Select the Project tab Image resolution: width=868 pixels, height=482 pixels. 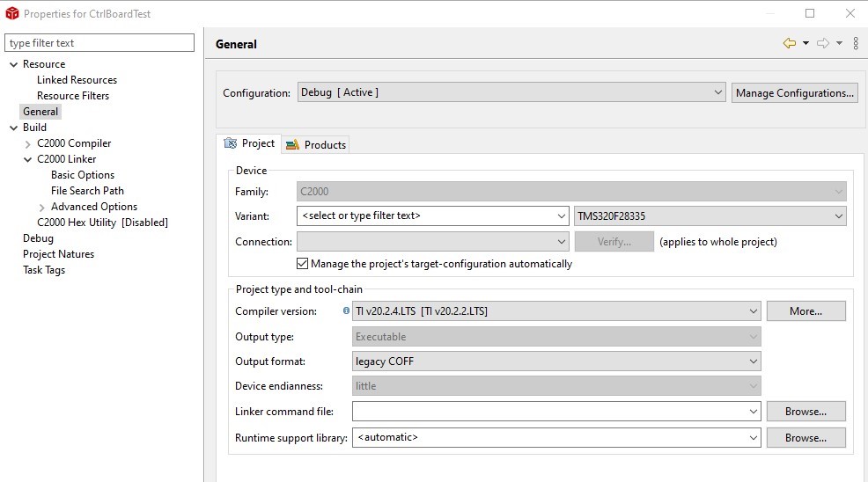[249, 143]
